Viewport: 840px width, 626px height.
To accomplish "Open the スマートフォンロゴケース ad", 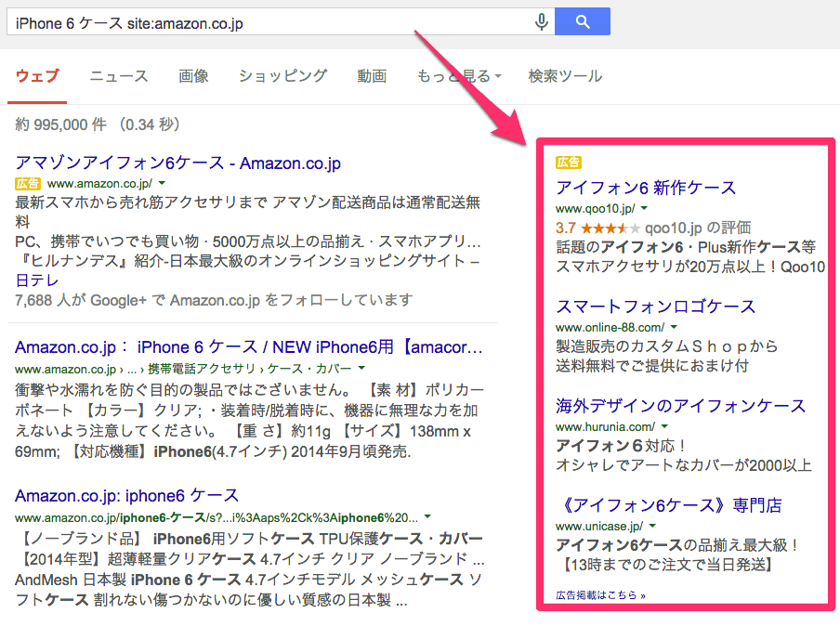I will point(655,306).
